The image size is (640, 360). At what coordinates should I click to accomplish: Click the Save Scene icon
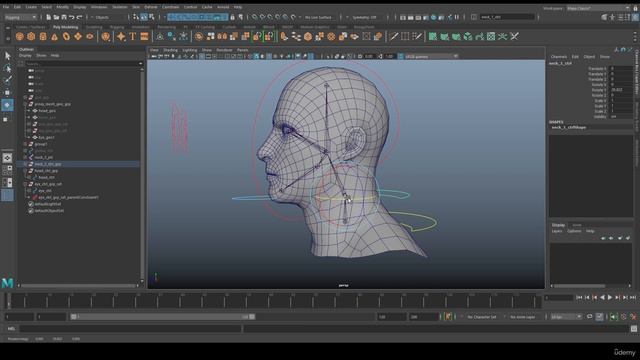(64, 17)
